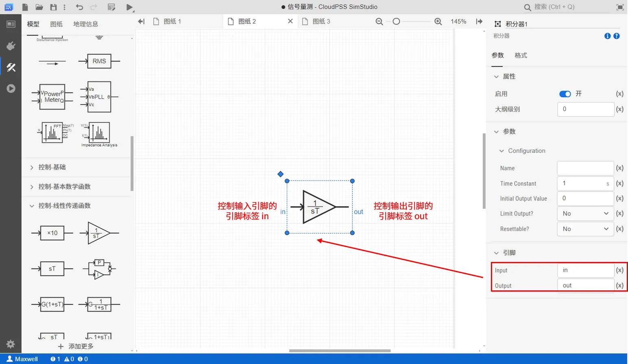
Task: Click the canvas horizontal scrollbar
Action: tap(340, 351)
